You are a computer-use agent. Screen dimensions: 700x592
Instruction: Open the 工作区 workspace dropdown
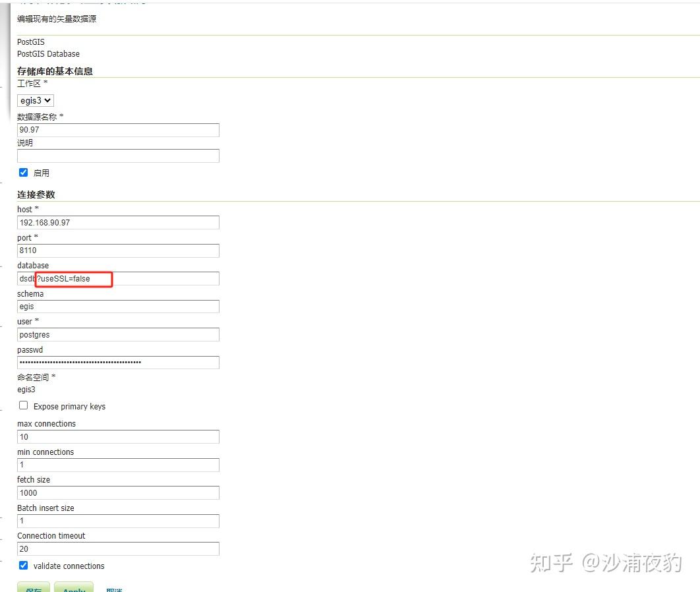(x=35, y=100)
